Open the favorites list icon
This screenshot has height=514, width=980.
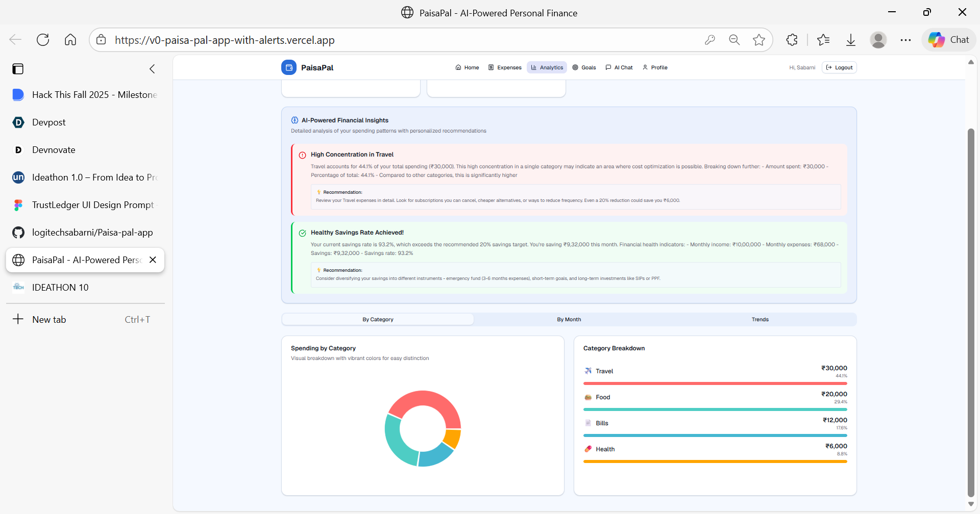pyautogui.click(x=823, y=40)
